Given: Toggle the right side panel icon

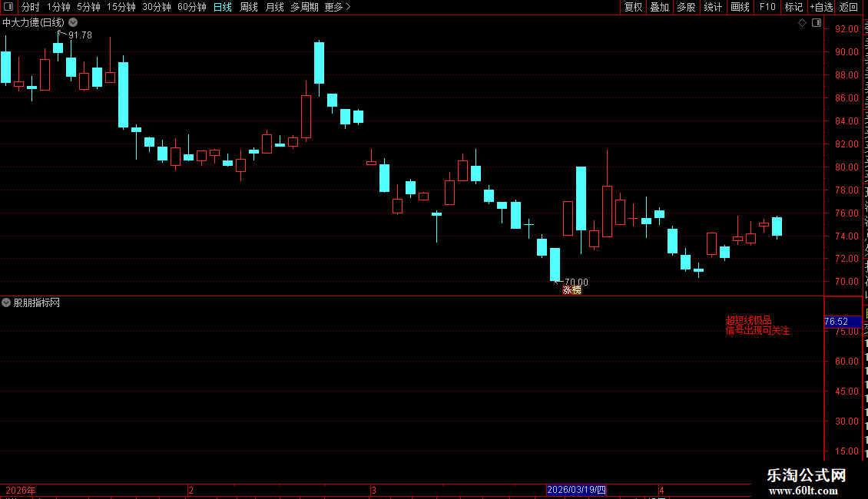Looking at the screenshot, I should (817, 23).
